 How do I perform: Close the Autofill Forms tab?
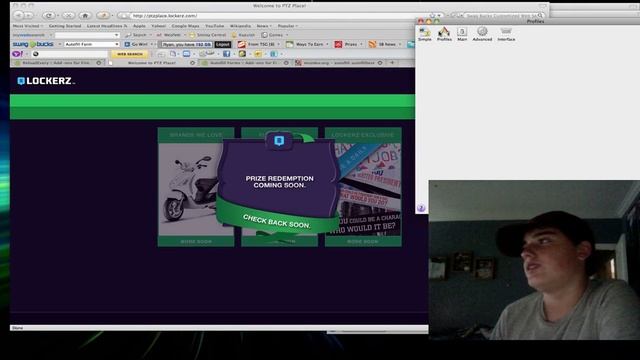click(x=286, y=63)
